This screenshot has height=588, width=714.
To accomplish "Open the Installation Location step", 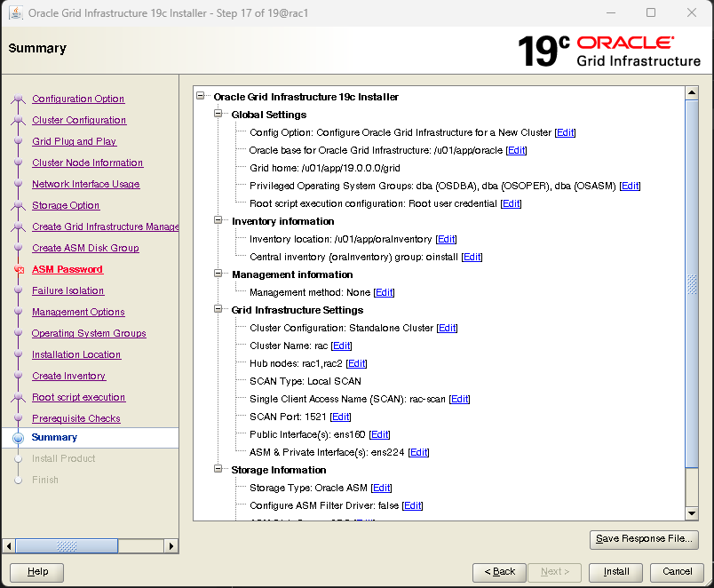I will click(76, 354).
